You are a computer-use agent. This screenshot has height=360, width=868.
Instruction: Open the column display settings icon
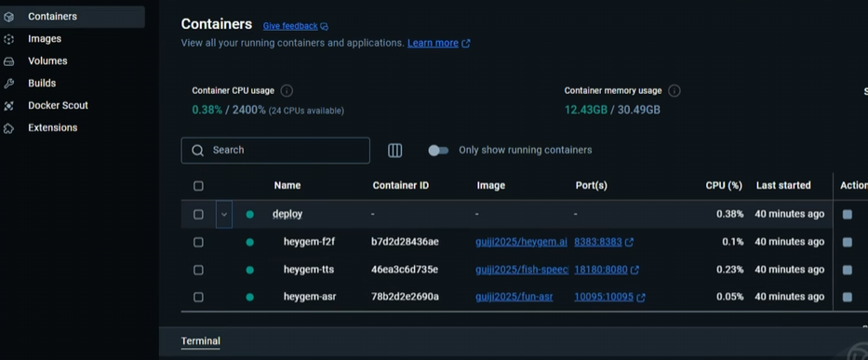click(x=394, y=150)
